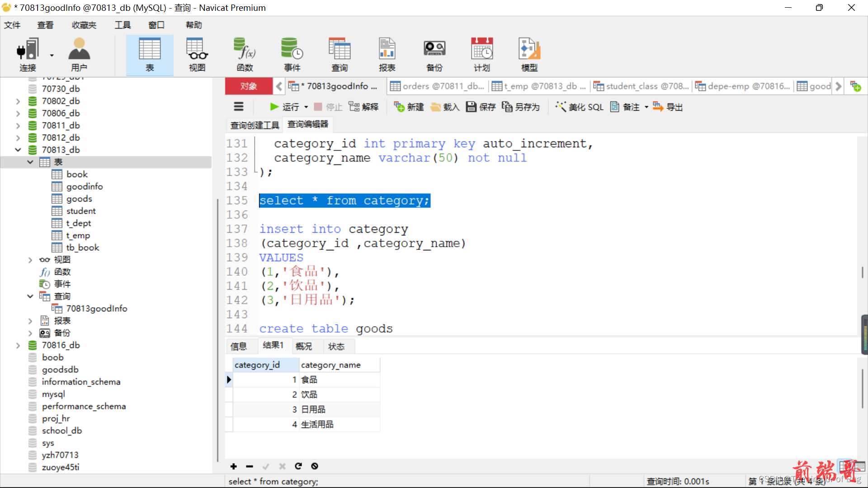Open the 查看 menu

point(45,25)
